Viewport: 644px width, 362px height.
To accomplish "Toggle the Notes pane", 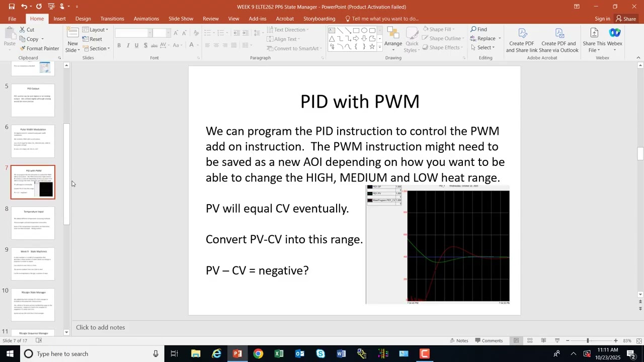I will (x=458, y=341).
